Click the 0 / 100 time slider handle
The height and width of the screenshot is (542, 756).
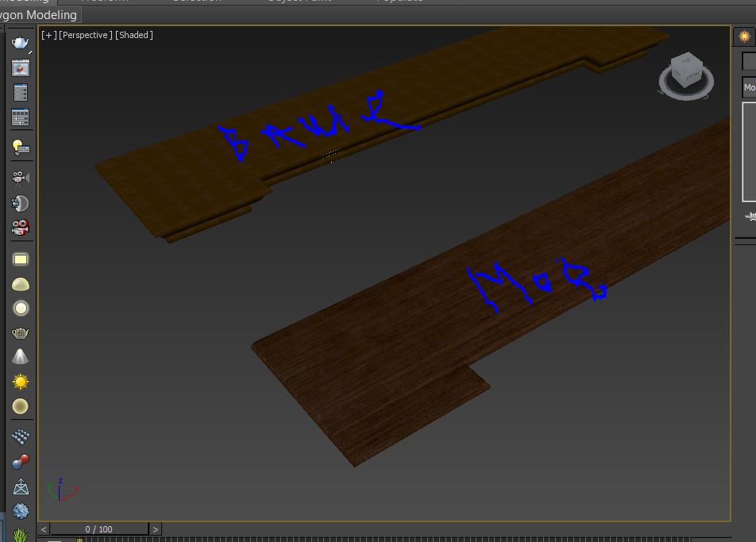click(99, 529)
